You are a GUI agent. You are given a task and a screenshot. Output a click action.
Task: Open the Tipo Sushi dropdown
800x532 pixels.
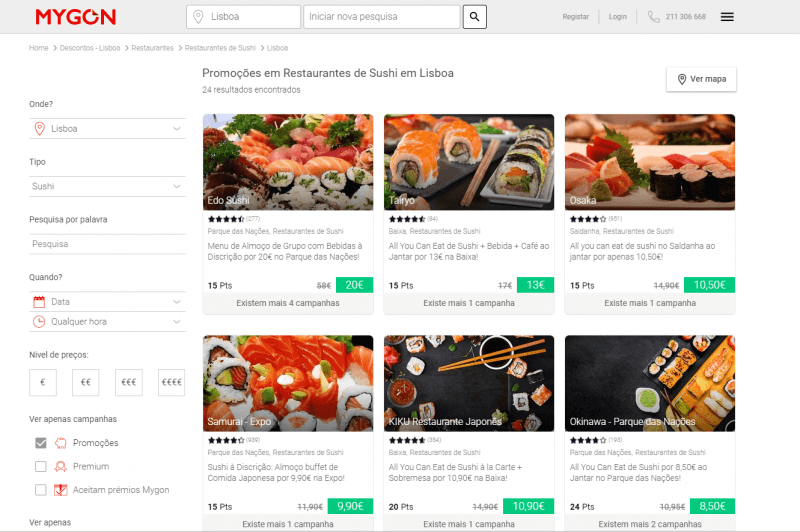108,186
